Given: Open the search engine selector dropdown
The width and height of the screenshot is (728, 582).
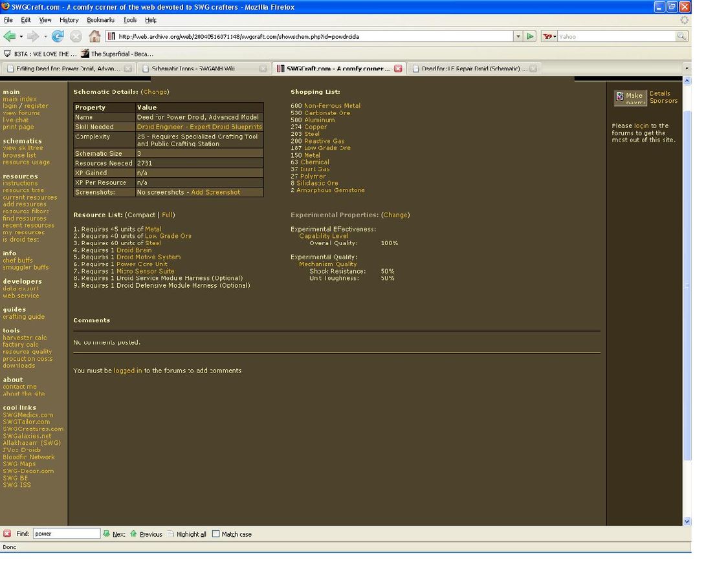Looking at the screenshot, I should tap(550, 36).
